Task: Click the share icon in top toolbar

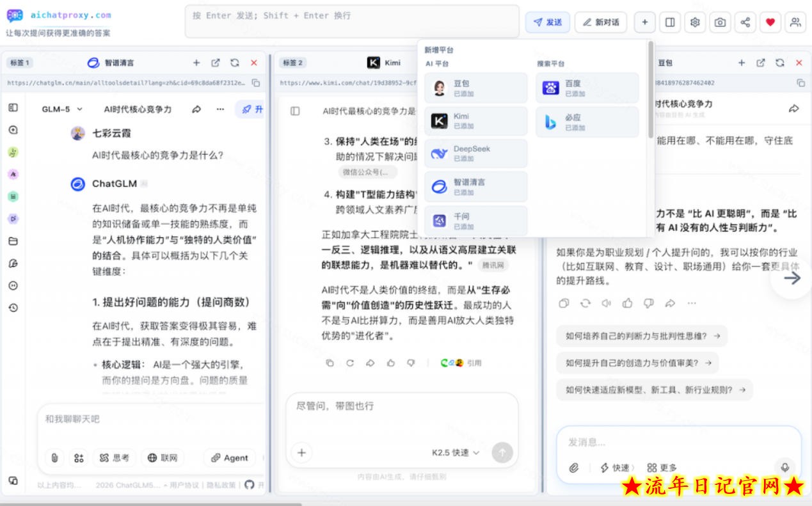Action: [x=745, y=22]
